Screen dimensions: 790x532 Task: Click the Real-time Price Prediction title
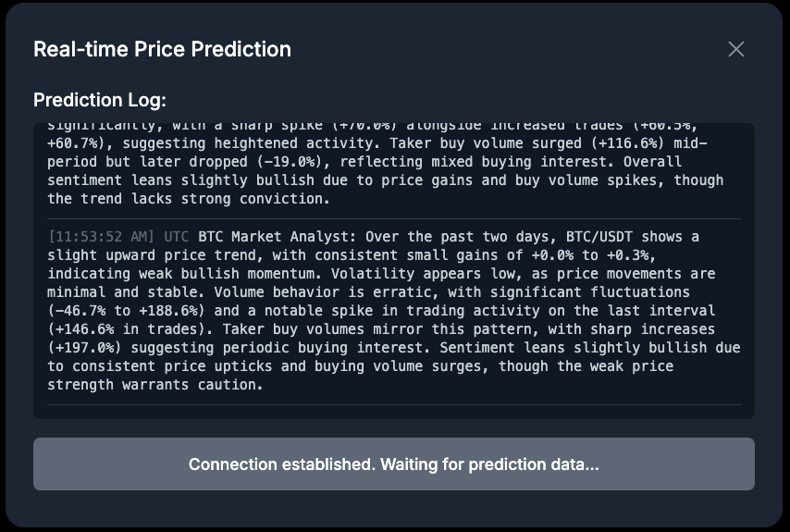[162, 49]
